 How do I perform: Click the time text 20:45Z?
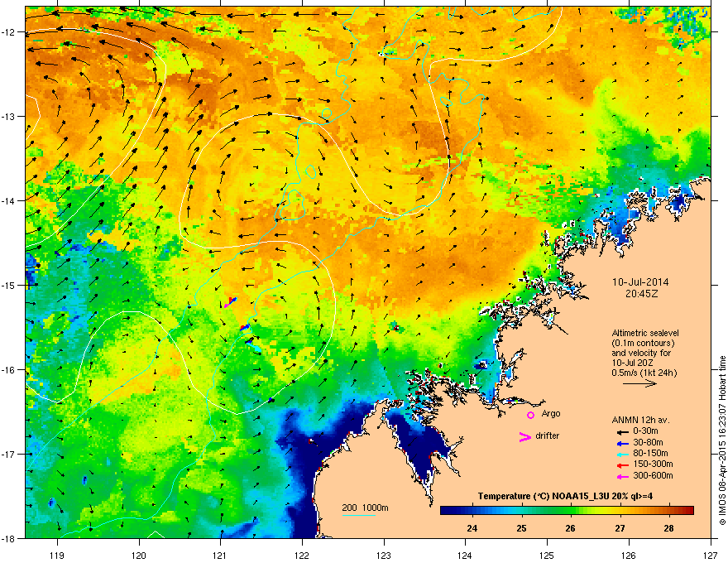click(641, 294)
